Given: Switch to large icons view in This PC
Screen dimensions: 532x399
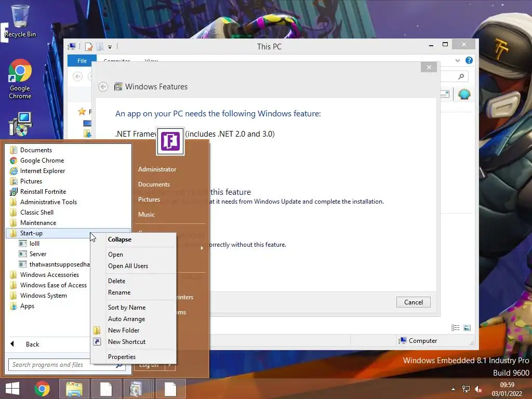Looking at the screenshot, I should [467, 327].
